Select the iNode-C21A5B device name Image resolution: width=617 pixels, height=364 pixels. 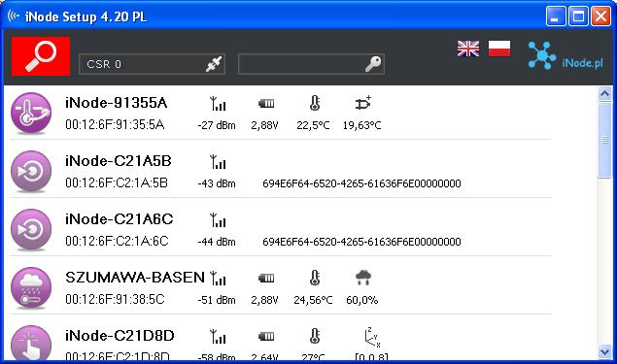click(119, 161)
